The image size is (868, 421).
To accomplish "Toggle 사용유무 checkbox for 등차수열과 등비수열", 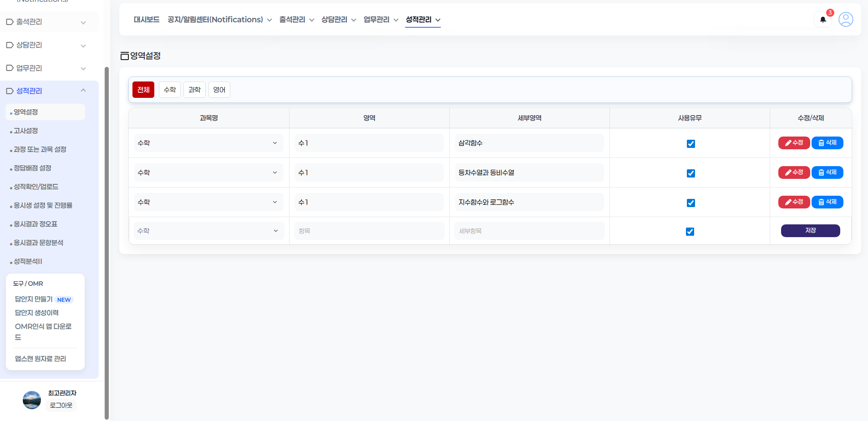I will [690, 173].
